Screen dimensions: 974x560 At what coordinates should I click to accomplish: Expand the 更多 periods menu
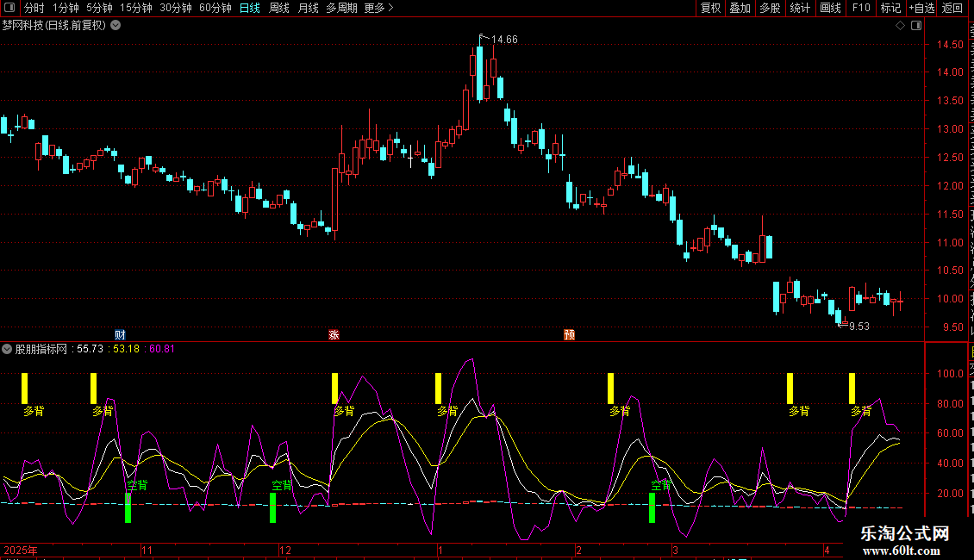click(x=378, y=8)
